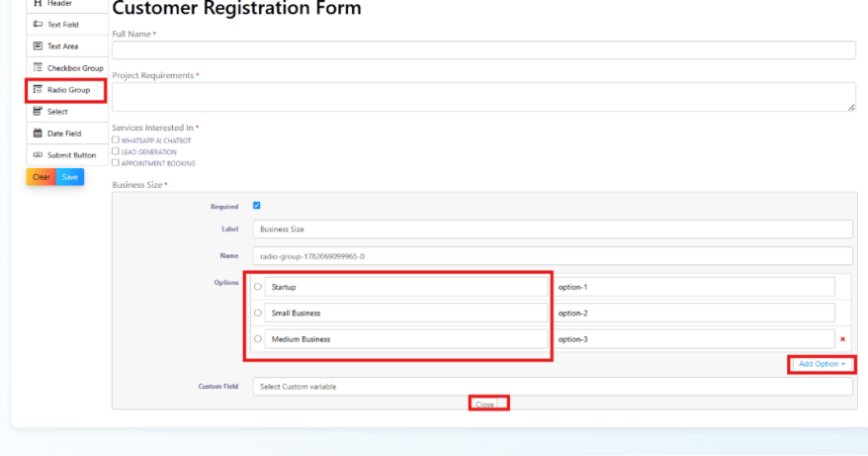Edit the Label field containing Business Size

(553, 228)
